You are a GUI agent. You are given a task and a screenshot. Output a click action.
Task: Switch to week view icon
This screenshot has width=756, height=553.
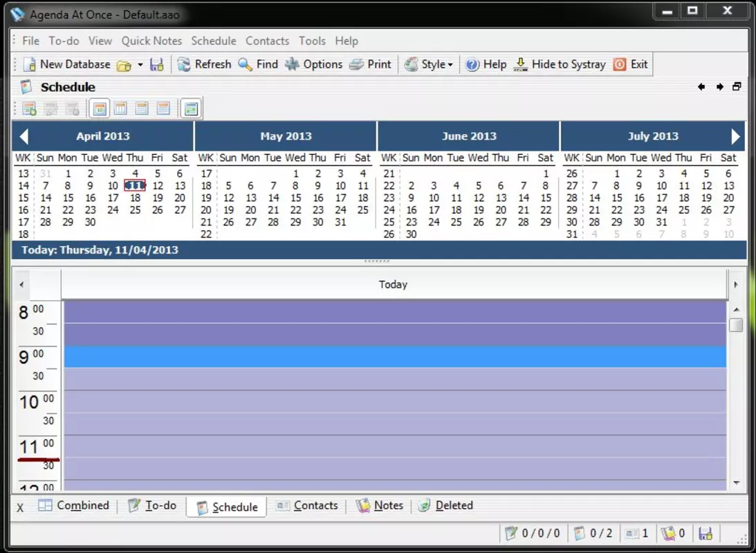[142, 109]
